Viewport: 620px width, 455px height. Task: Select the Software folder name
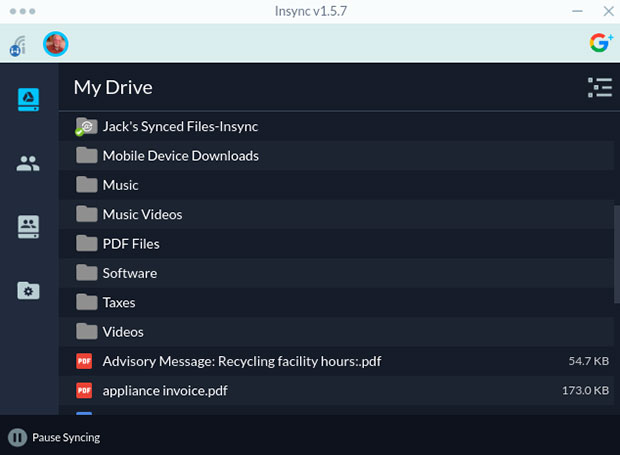coord(130,273)
